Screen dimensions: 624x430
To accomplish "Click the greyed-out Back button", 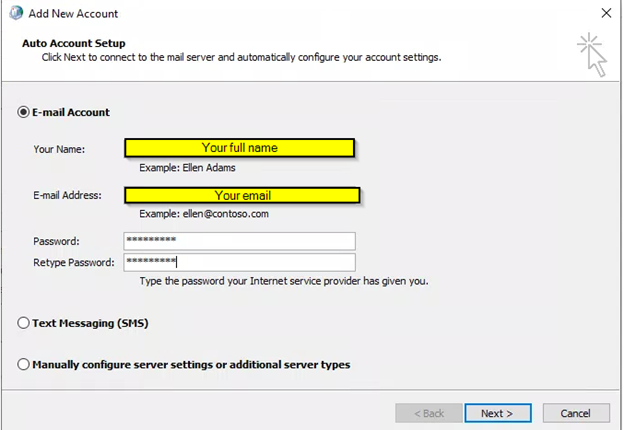I will click(427, 413).
